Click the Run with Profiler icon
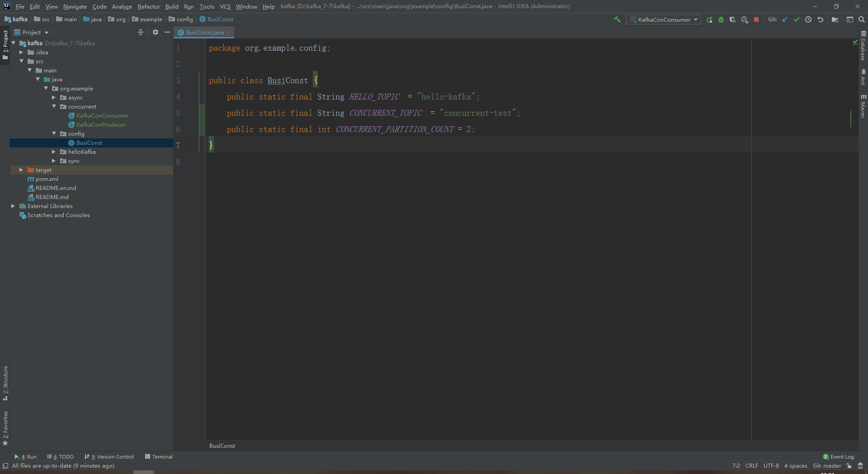868x474 pixels. click(x=745, y=19)
